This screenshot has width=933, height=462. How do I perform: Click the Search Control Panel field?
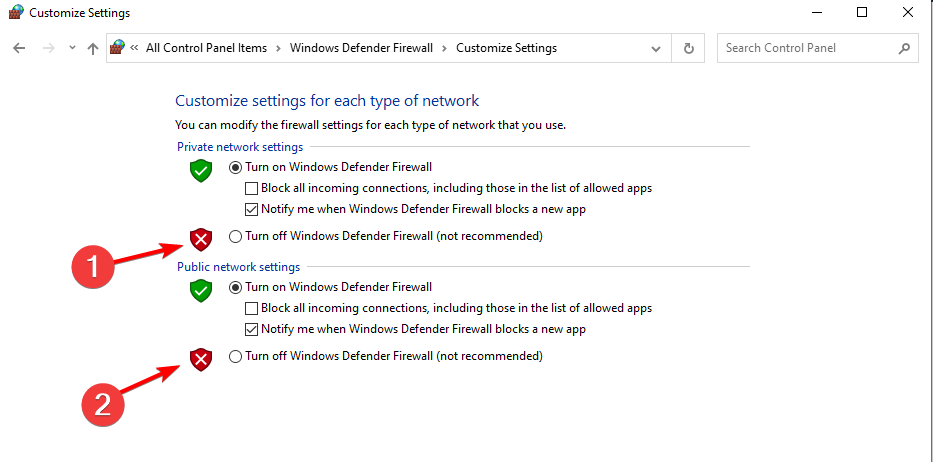pyautogui.click(x=805, y=48)
